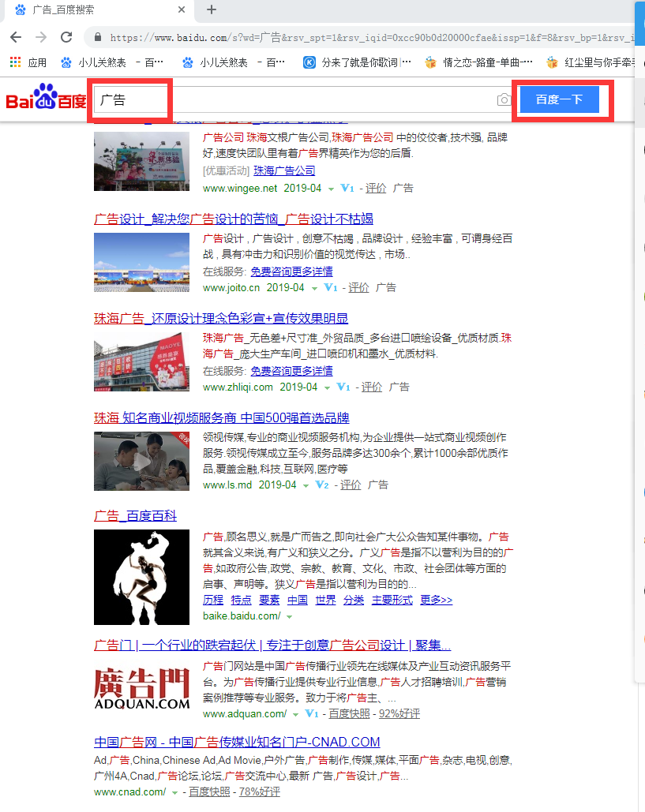Expand dropdown arrow next to www.cnad.com/

click(174, 793)
